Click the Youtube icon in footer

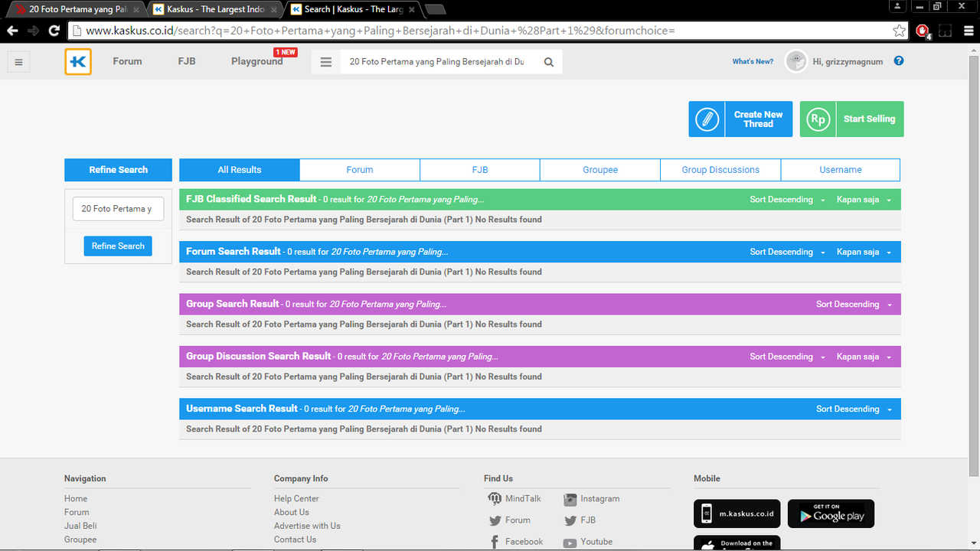(570, 543)
